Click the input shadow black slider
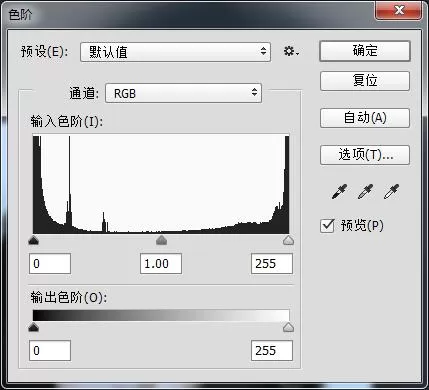Screen dimensions: 429x390 34,240
